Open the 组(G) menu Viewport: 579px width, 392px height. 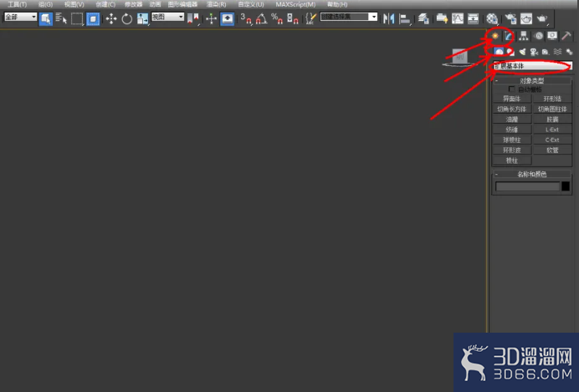[x=45, y=4]
